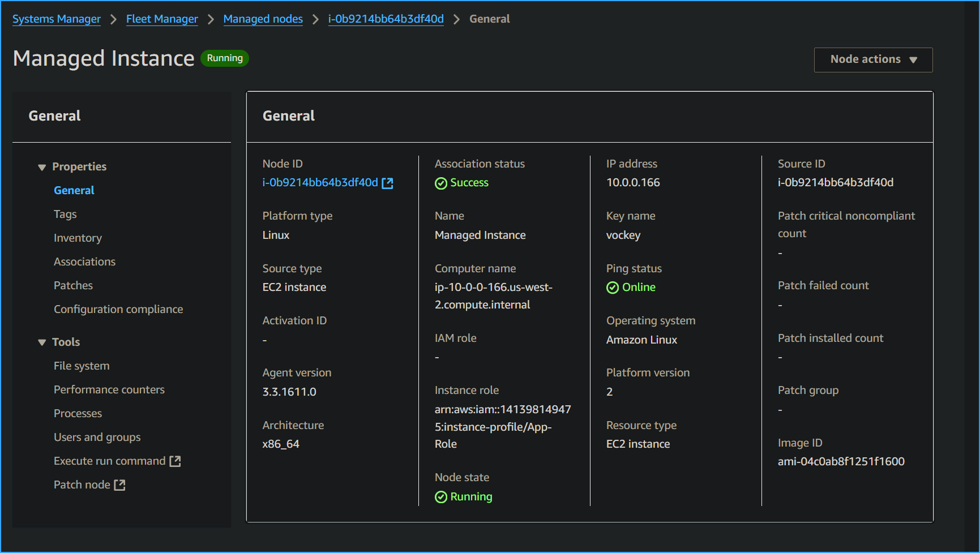Select Associations in the left panel
Screen dimensions: 980x553
(x=84, y=262)
